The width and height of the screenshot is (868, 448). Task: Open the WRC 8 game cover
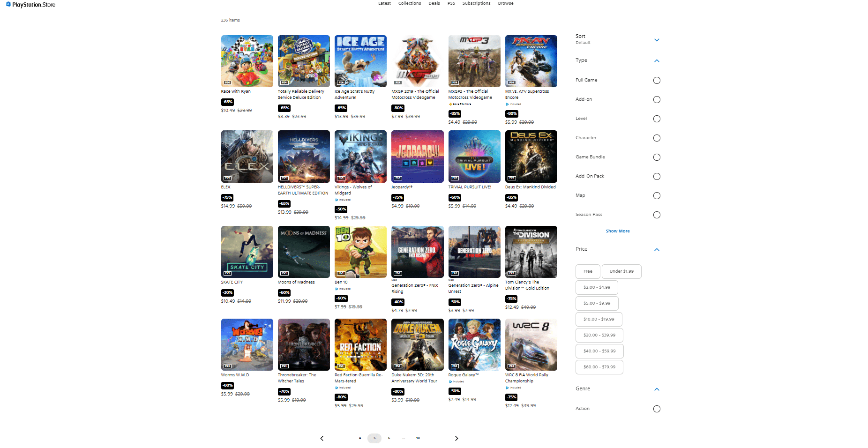531,344
